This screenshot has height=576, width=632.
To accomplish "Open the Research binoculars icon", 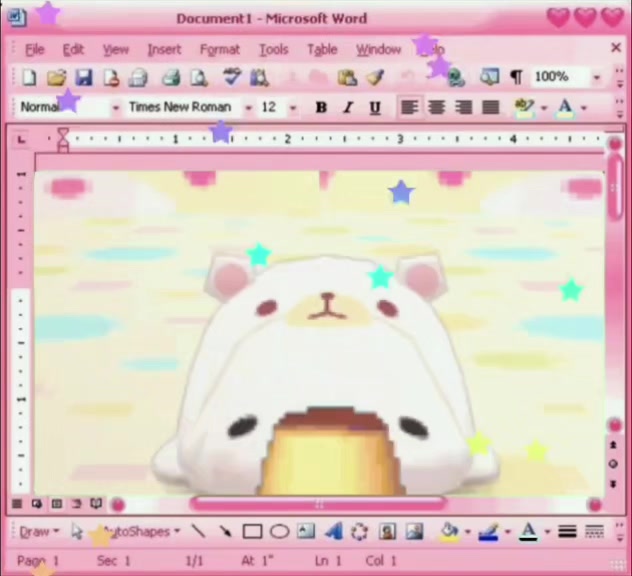I will [x=259, y=77].
